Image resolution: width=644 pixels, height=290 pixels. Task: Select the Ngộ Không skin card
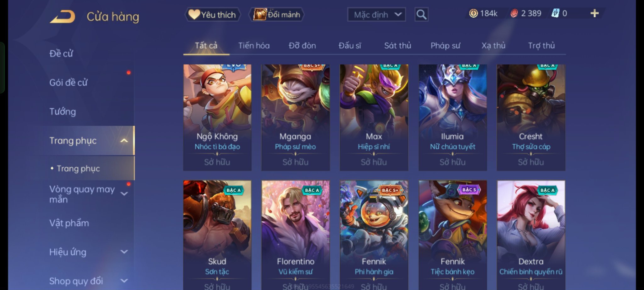click(x=217, y=117)
